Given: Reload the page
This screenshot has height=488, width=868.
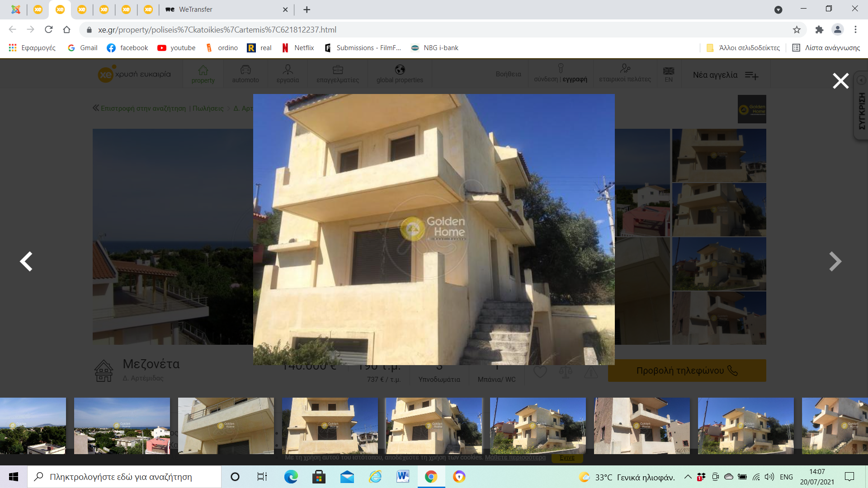Looking at the screenshot, I should coord(49,30).
